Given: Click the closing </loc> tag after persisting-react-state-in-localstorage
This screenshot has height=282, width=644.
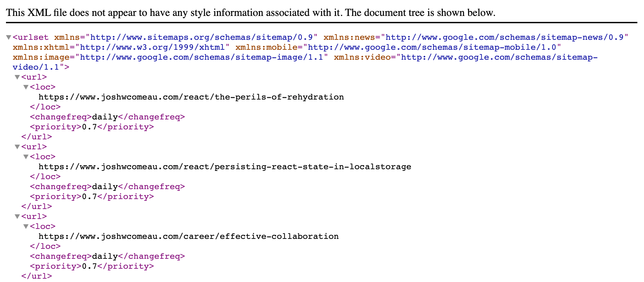Looking at the screenshot, I should point(45,176).
